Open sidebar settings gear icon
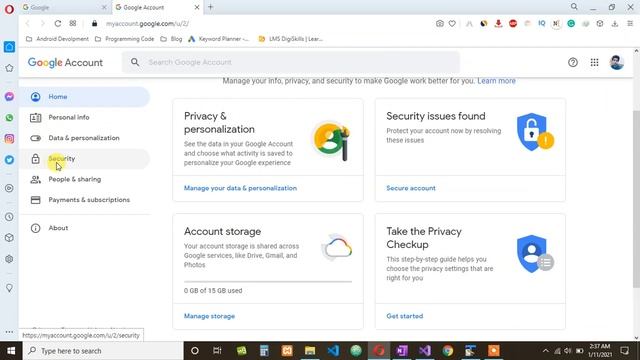640x360 pixels. pyautogui.click(x=9, y=259)
